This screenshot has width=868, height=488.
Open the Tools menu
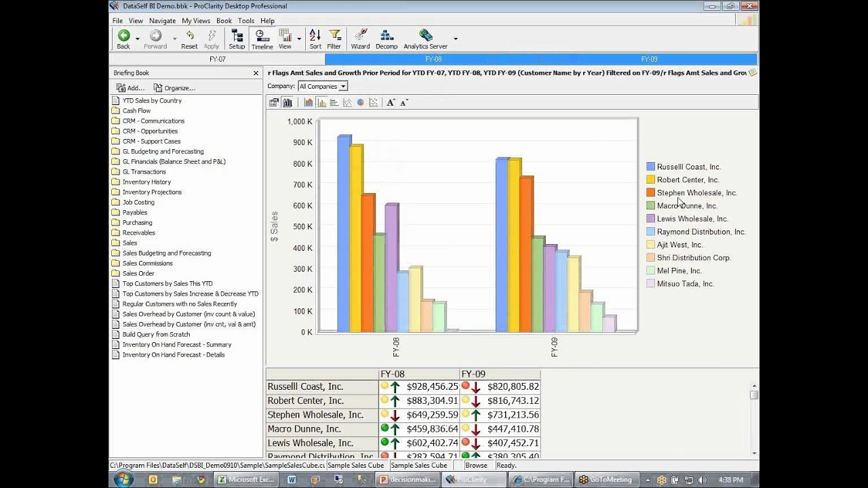246,21
